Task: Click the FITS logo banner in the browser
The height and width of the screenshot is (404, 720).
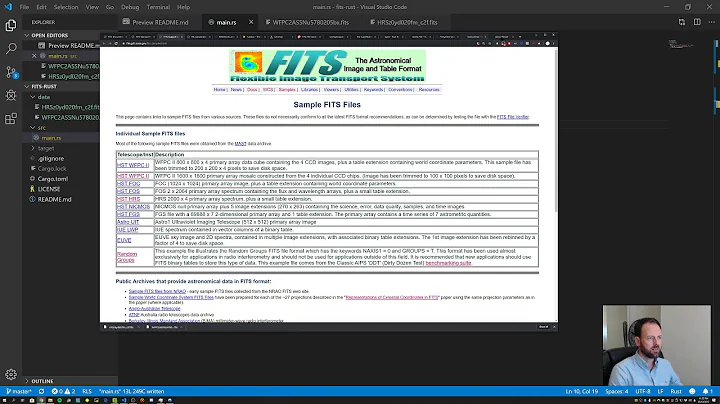Action: point(327,66)
